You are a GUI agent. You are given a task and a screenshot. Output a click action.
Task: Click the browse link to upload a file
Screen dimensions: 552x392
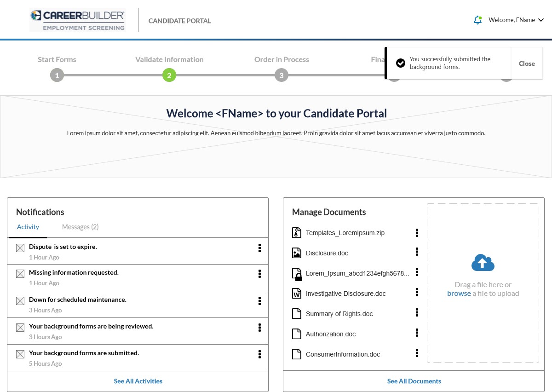[459, 294]
